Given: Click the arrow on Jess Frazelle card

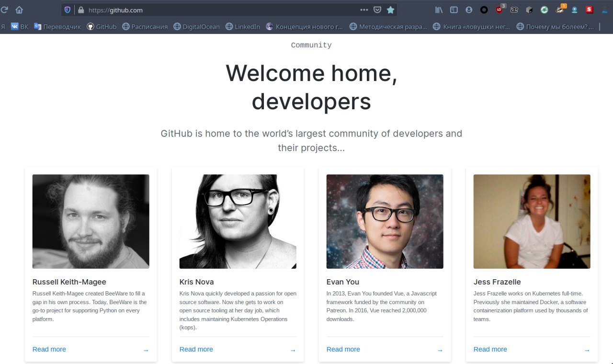Looking at the screenshot, I should pyautogui.click(x=587, y=350).
